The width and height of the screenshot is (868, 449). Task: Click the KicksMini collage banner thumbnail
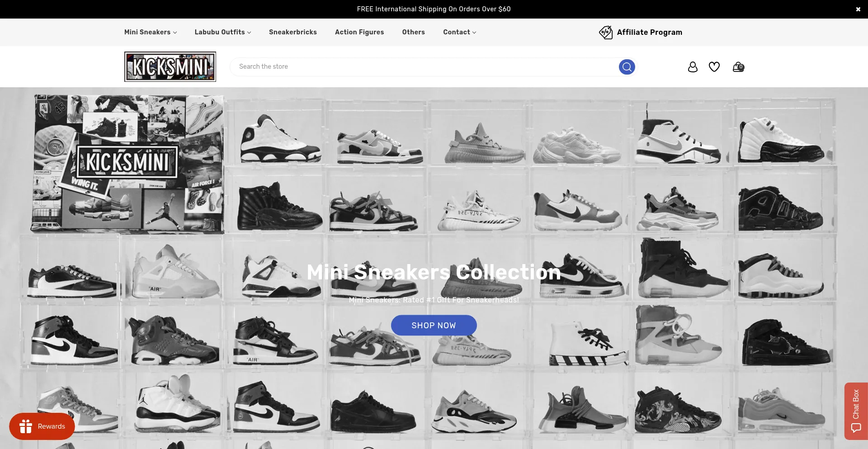click(x=128, y=164)
